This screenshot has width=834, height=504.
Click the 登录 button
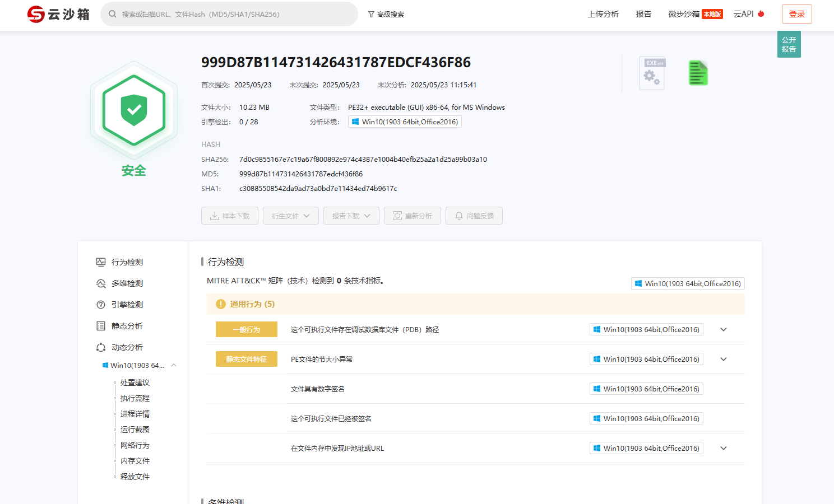point(797,14)
